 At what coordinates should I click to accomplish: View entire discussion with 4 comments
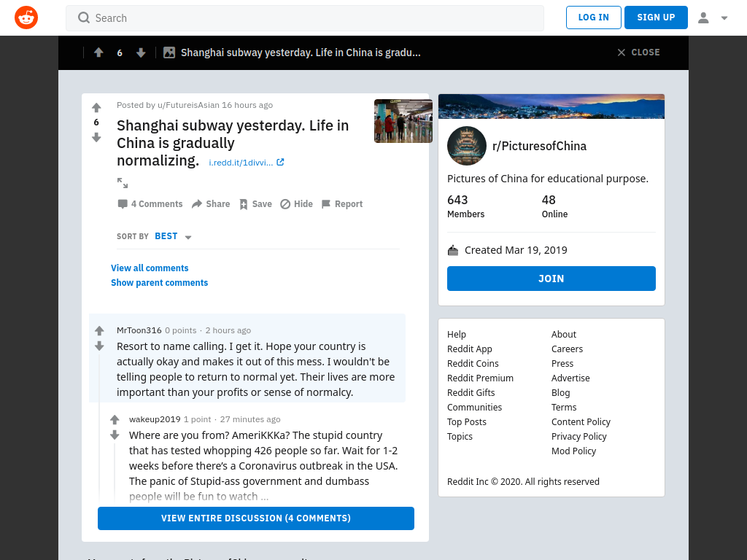point(256,518)
